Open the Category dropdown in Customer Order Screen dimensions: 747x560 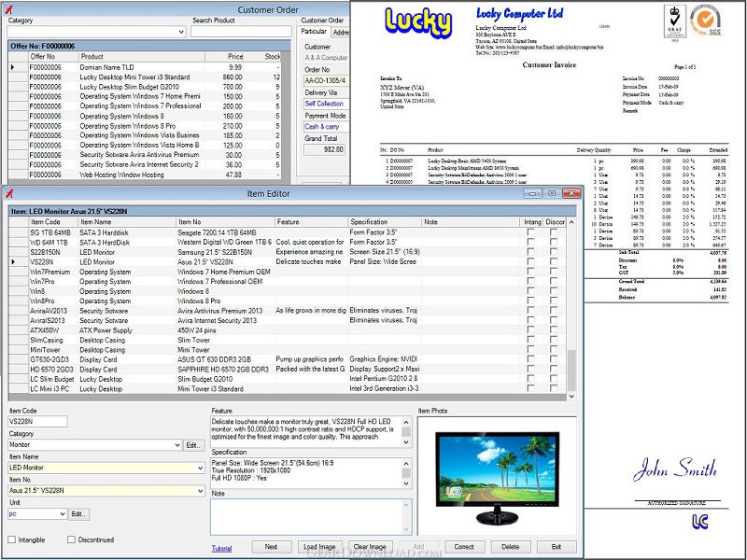181,32
